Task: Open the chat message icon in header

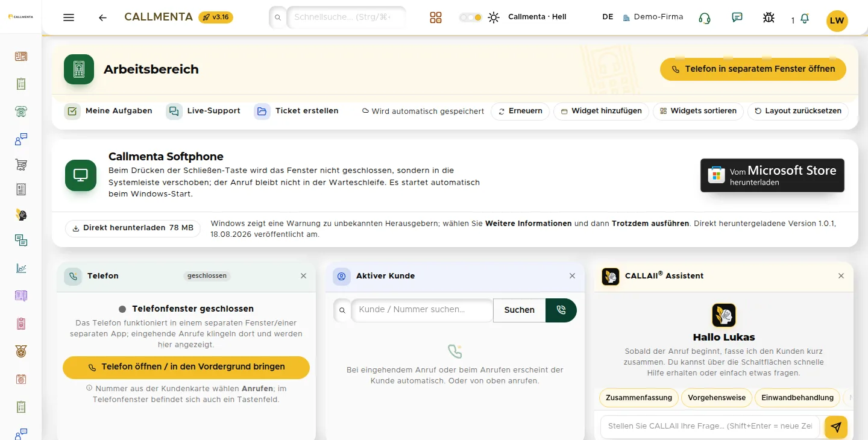Action: pos(737,17)
